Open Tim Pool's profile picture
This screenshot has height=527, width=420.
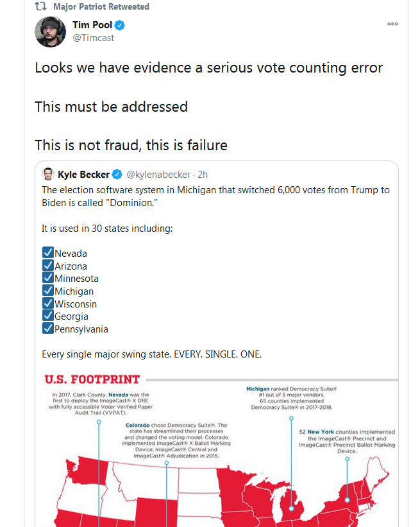(50, 31)
